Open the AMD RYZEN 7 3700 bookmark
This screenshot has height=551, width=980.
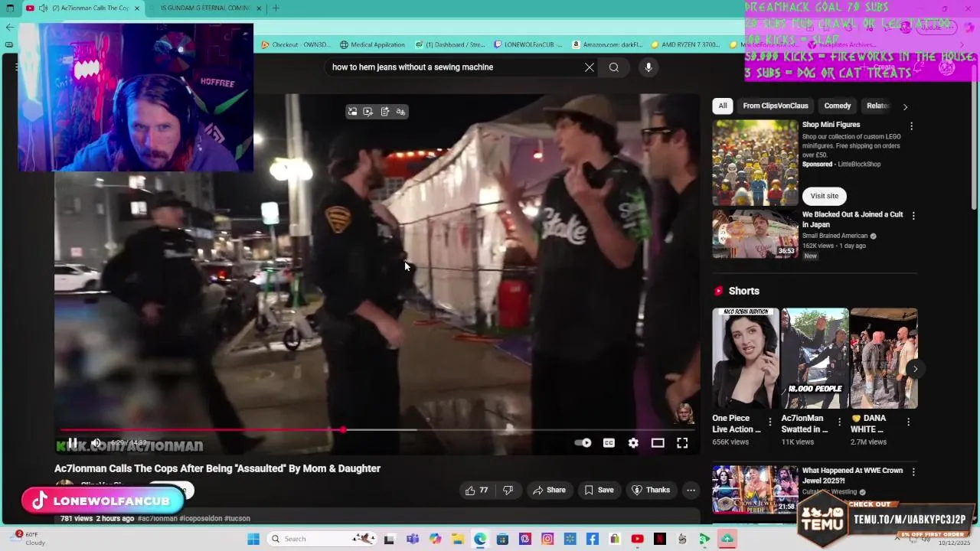(685, 44)
